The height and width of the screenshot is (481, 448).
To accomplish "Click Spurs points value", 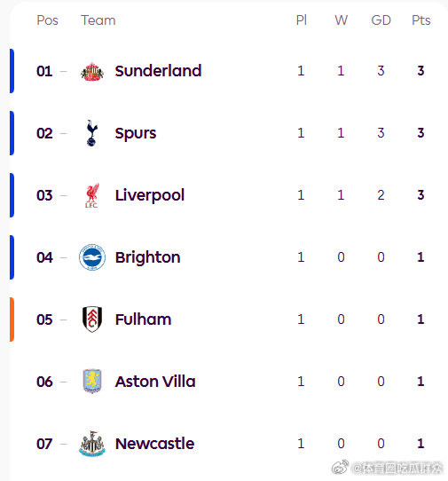I will click(x=420, y=133).
